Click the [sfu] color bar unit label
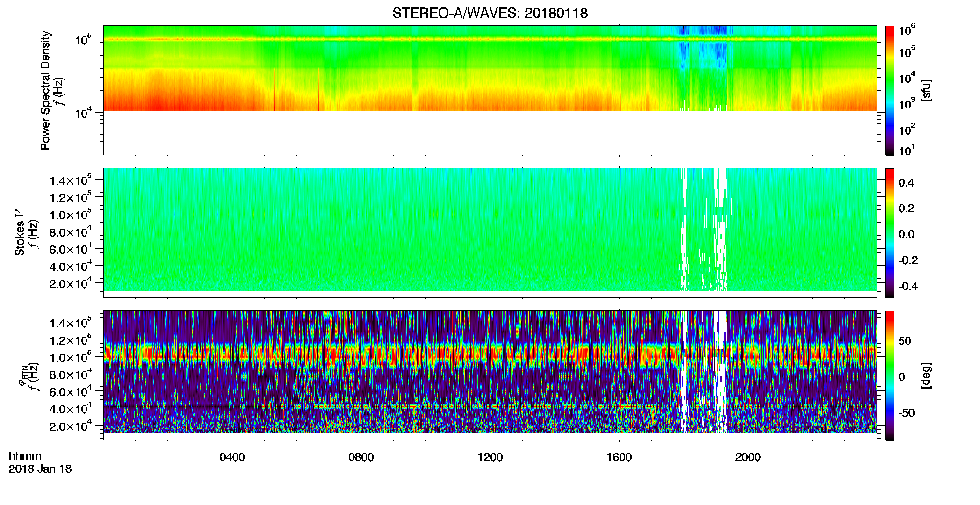The image size is (980, 505). (926, 90)
